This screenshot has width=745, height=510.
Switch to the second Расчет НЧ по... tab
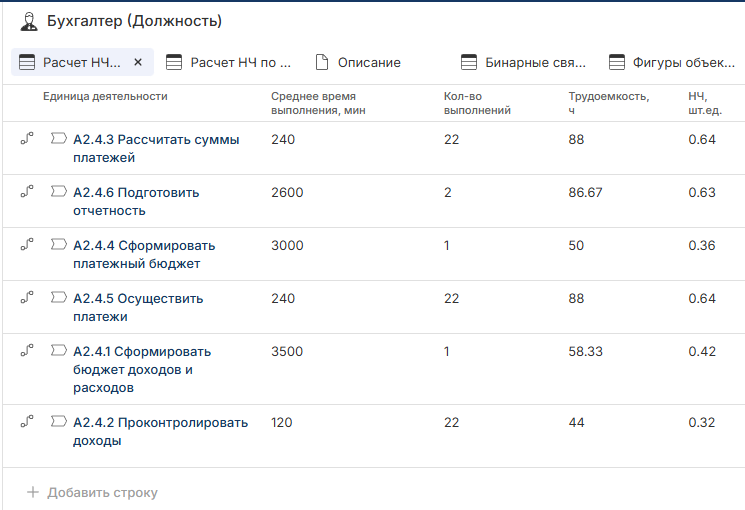pyautogui.click(x=229, y=62)
